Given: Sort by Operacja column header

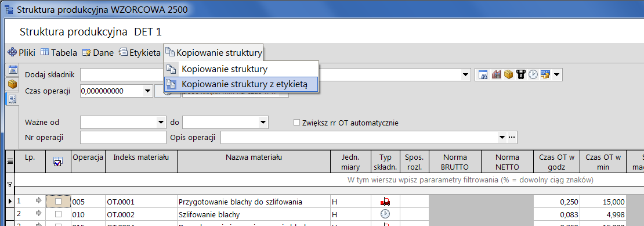Looking at the screenshot, I should [x=88, y=161].
